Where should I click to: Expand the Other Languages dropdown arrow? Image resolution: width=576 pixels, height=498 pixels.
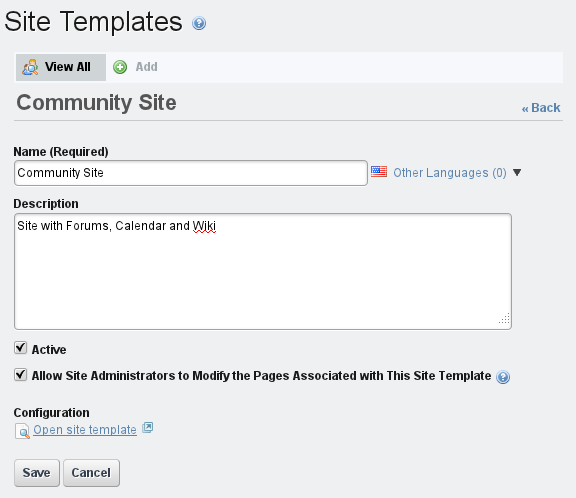coord(517,172)
